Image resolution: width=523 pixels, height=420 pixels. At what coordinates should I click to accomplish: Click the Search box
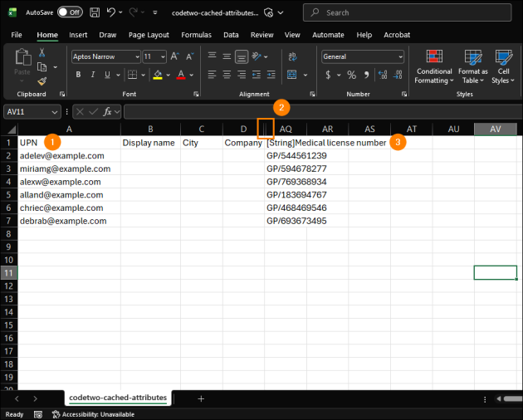coord(407,12)
